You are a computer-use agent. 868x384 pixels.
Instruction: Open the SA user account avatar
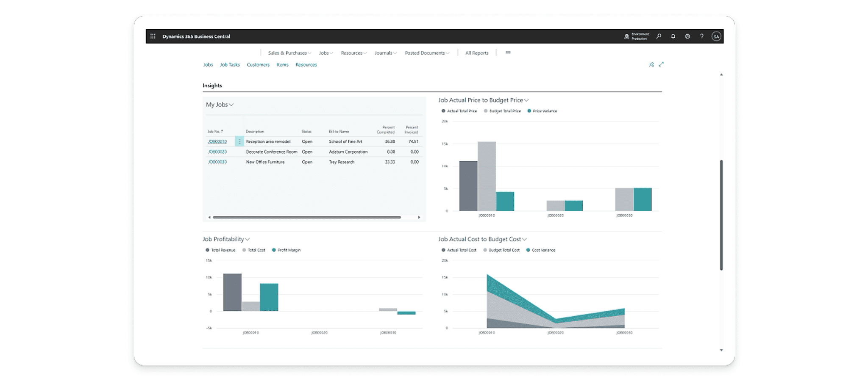coord(716,36)
